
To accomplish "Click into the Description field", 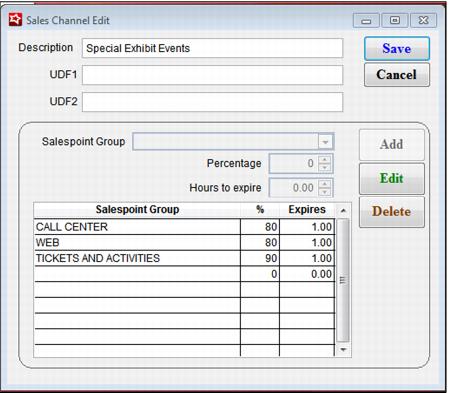I will (212, 48).
